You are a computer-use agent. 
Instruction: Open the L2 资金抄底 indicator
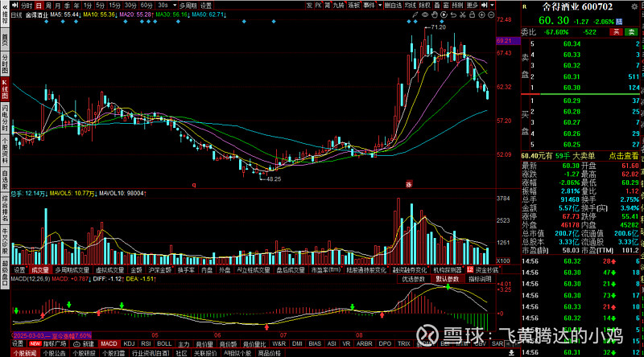(x=483, y=269)
